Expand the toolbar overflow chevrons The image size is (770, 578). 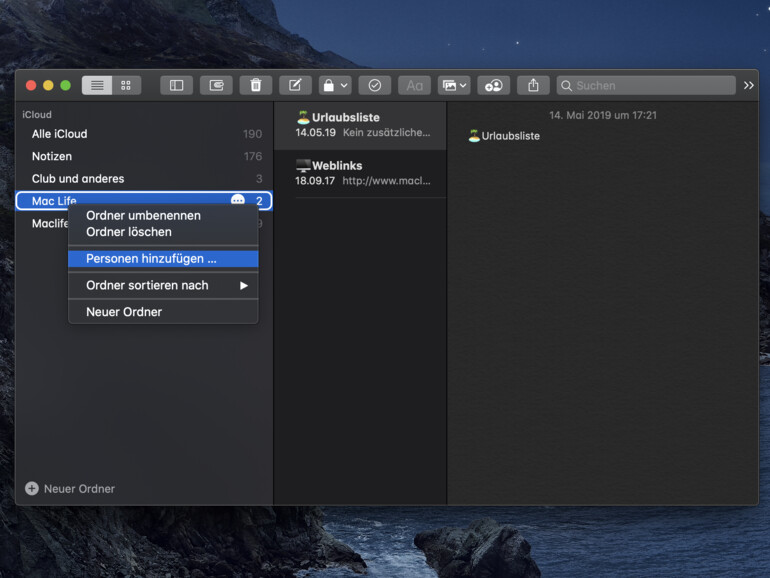pyautogui.click(x=748, y=85)
